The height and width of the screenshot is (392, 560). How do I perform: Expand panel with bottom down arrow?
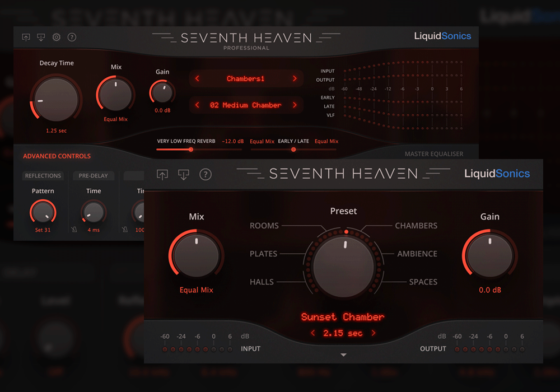tap(343, 355)
